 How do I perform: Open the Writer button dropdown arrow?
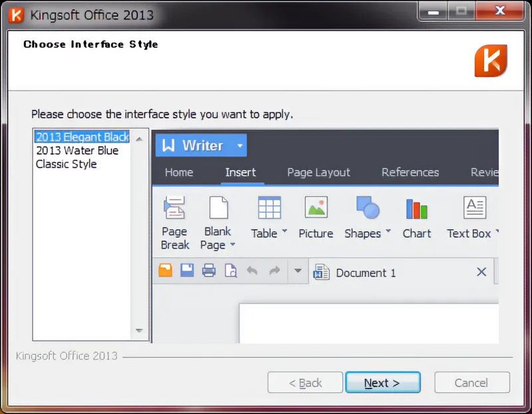(x=240, y=146)
